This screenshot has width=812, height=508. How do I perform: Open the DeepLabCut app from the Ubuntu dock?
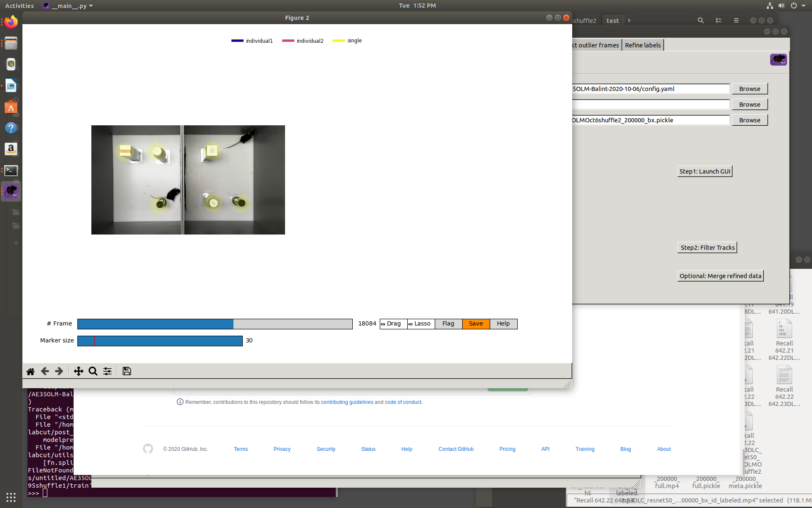tap(11, 191)
